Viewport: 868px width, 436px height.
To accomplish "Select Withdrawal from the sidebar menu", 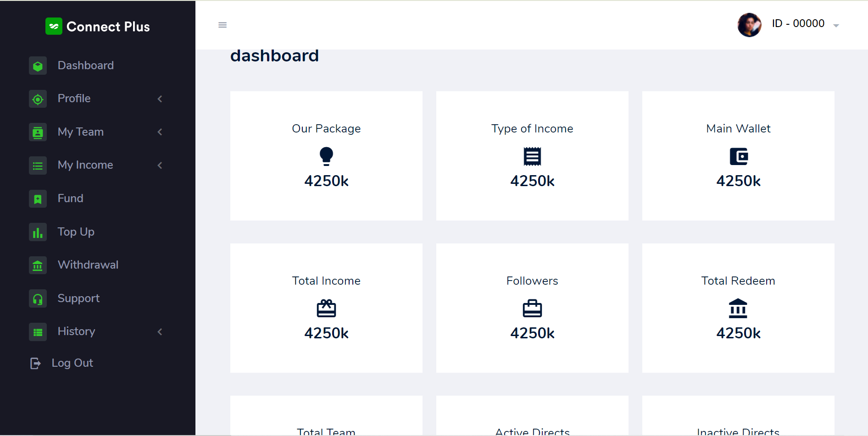I will coord(88,265).
